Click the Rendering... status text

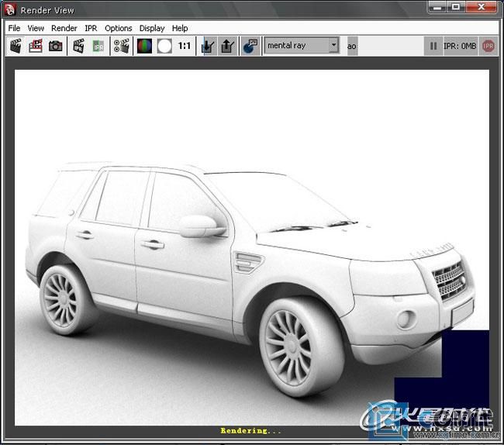click(250, 431)
